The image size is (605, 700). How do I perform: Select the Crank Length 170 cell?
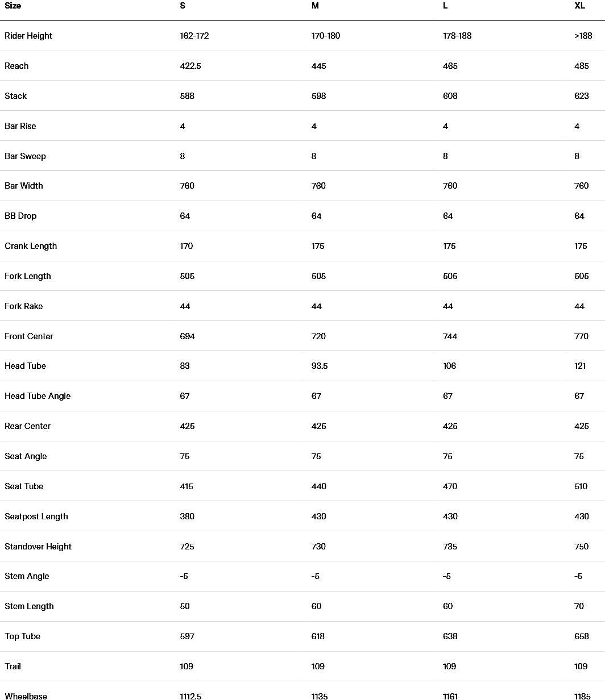point(187,246)
